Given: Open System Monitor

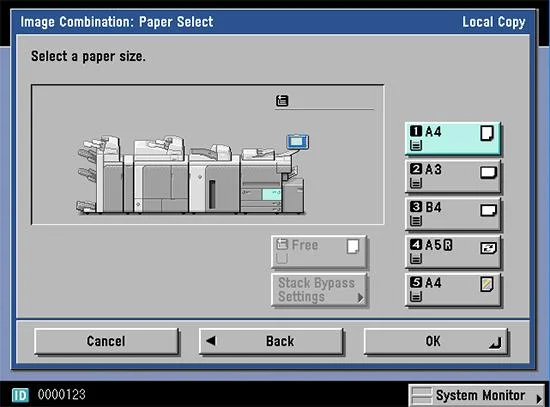Looking at the screenshot, I should coord(476,396).
